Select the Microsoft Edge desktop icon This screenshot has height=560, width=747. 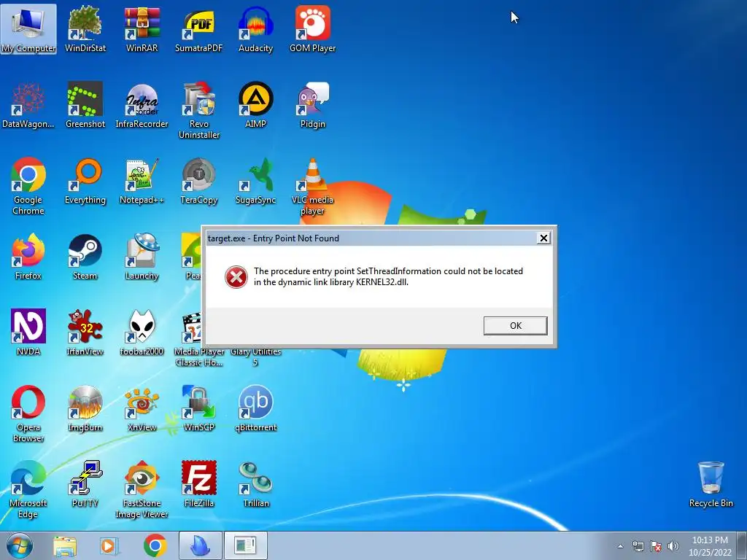pos(28,489)
